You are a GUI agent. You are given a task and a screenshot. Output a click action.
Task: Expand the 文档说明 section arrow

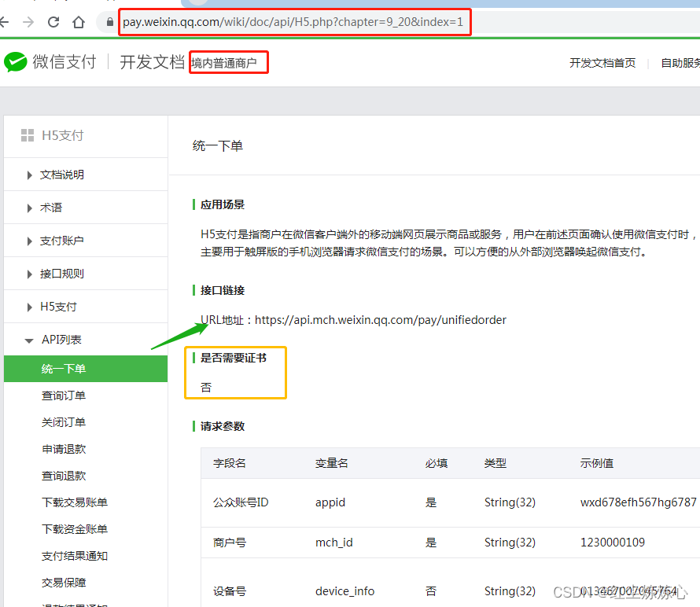click(x=29, y=175)
